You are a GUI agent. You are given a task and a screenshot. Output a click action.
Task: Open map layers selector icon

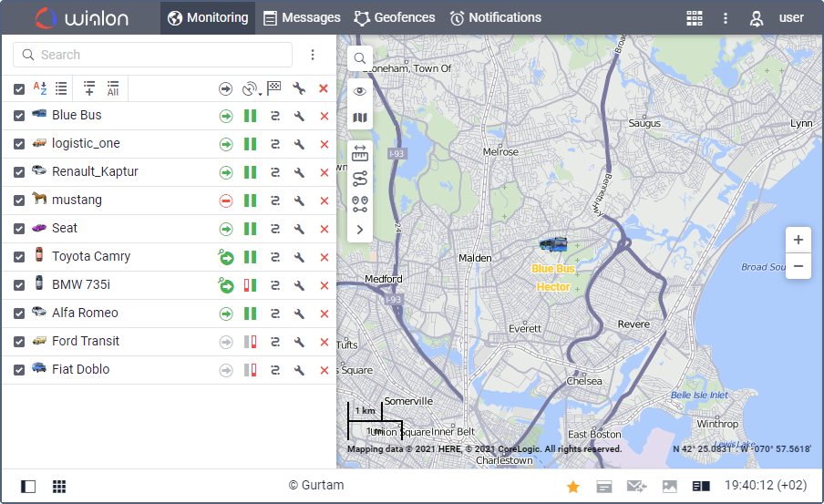(360, 118)
